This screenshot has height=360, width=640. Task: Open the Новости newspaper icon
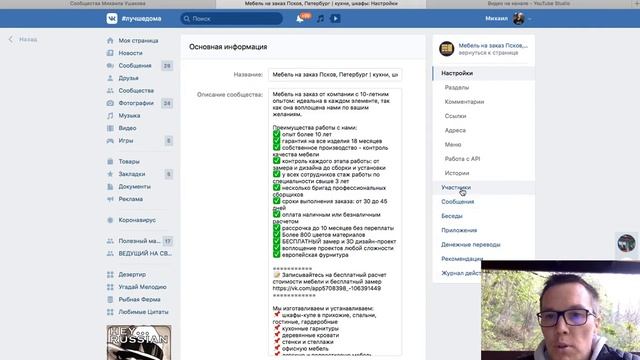110,53
